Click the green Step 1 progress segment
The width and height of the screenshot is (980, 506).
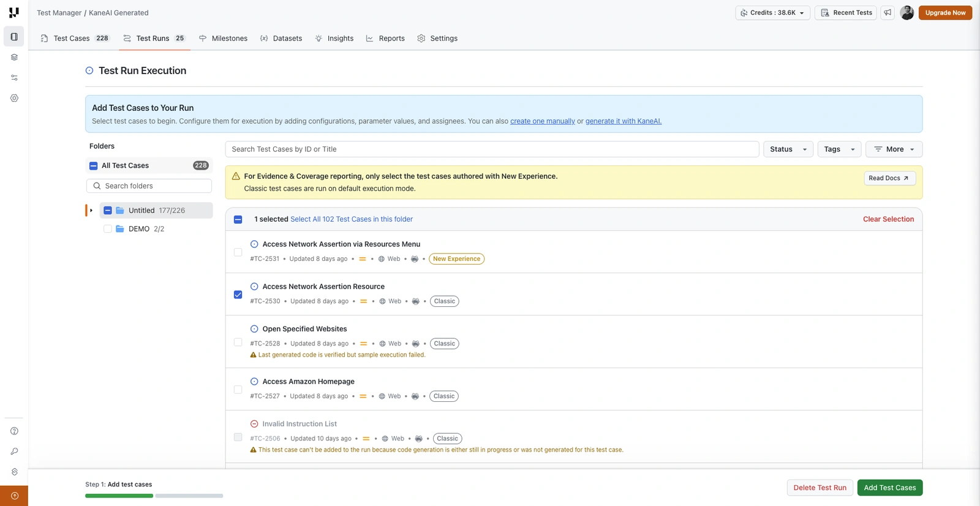119,496
